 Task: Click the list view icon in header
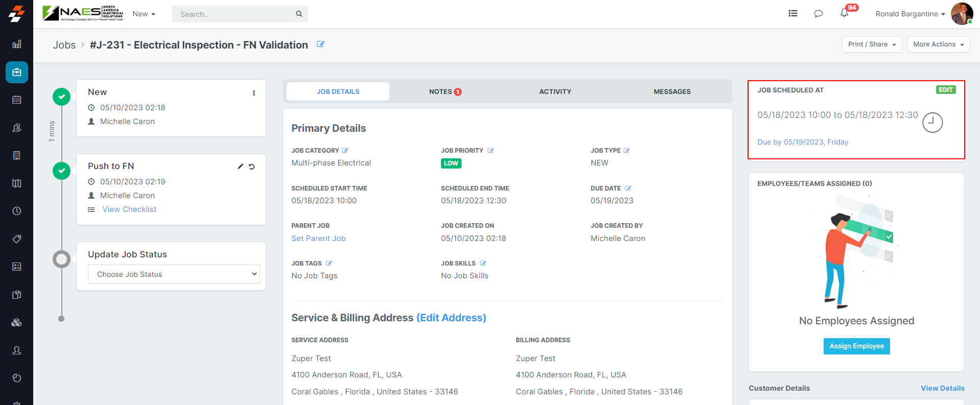coord(792,14)
